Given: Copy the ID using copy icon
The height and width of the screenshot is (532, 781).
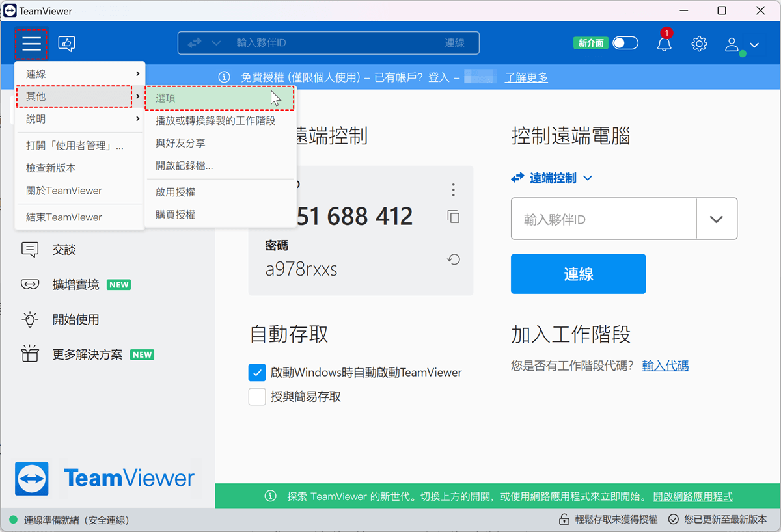Looking at the screenshot, I should [454, 217].
